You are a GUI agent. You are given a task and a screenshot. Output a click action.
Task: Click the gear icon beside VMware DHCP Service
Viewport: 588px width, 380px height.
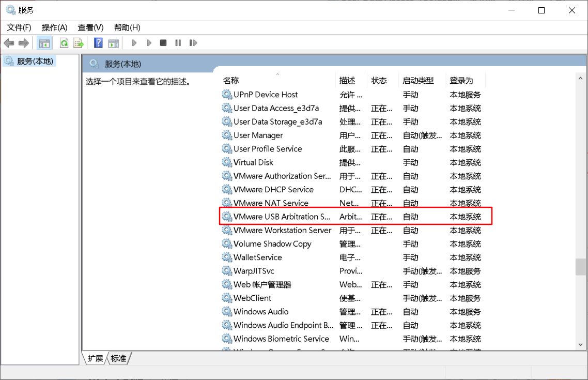pyautogui.click(x=227, y=189)
